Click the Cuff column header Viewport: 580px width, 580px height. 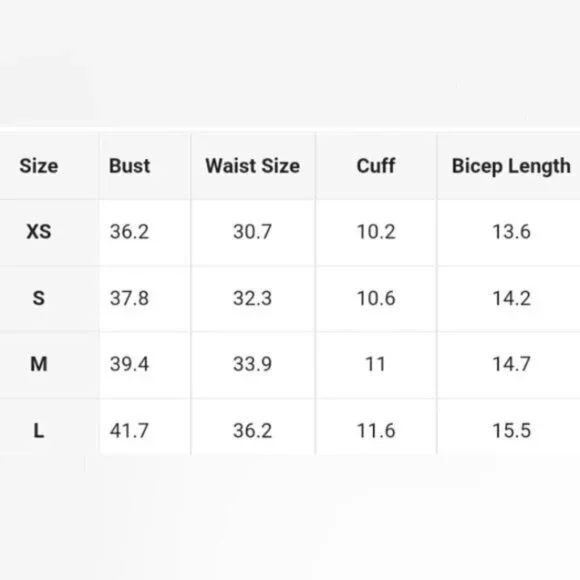[376, 166]
